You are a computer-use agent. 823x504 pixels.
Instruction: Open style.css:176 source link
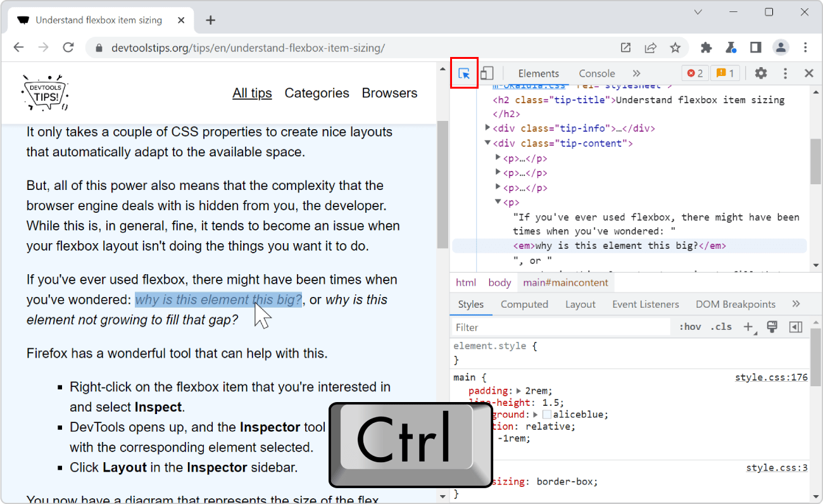[x=771, y=377]
